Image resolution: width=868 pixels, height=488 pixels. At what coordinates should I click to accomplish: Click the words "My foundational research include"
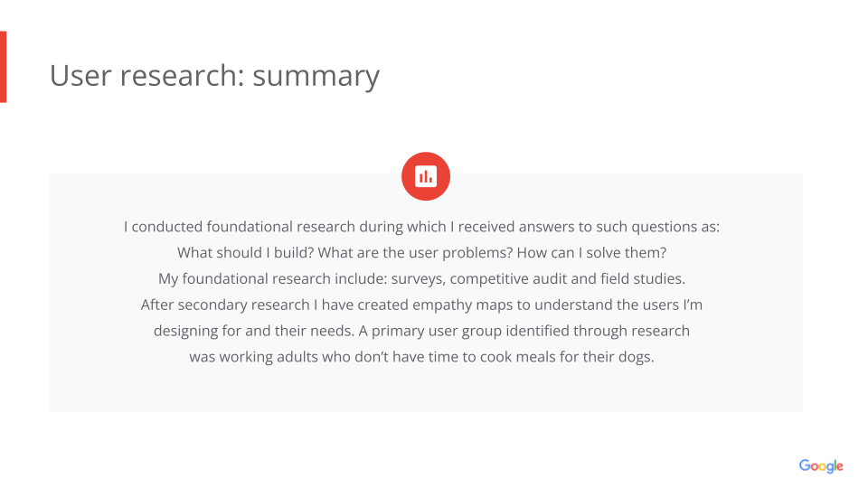[x=272, y=279]
